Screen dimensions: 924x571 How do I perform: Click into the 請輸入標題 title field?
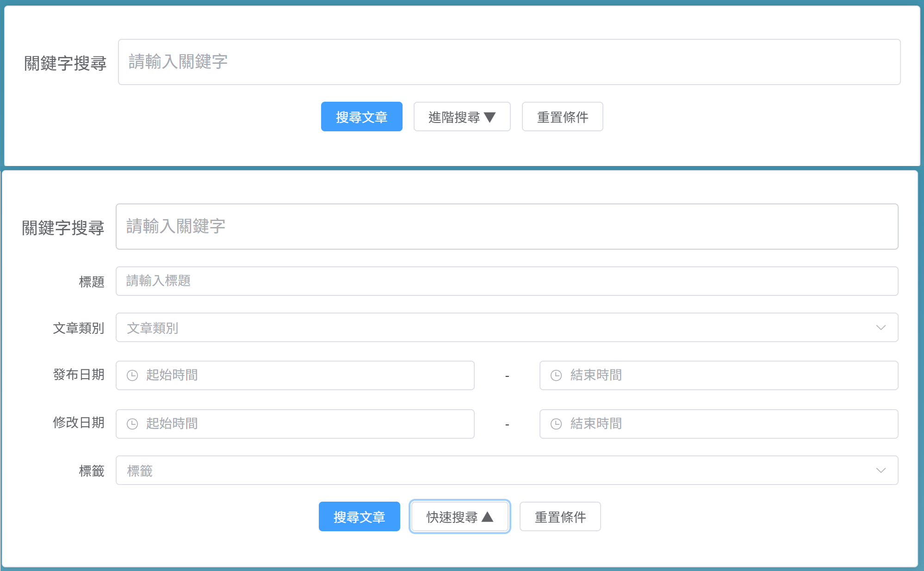(x=507, y=281)
